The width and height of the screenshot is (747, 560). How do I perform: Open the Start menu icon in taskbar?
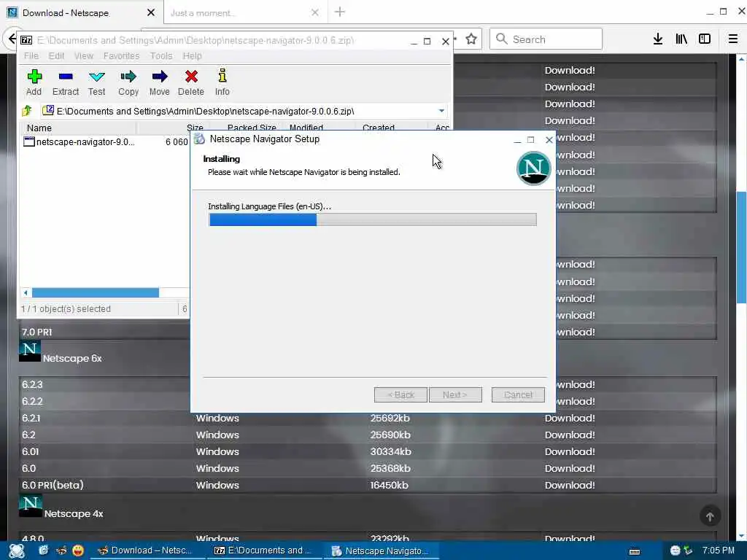17,551
